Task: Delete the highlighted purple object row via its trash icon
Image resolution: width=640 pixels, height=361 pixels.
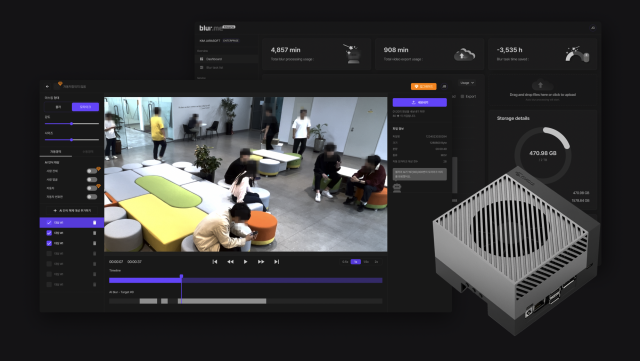Action: point(95,223)
